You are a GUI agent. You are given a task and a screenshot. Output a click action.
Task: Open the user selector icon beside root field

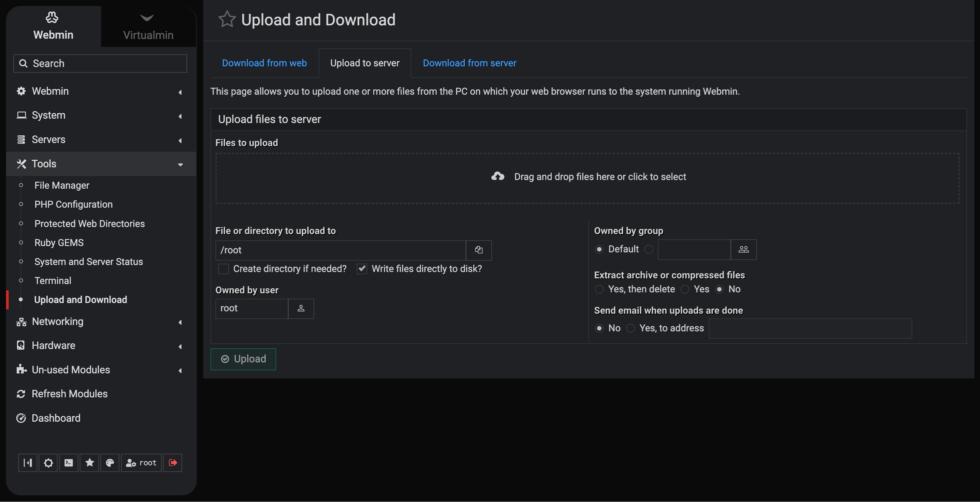[x=301, y=308]
